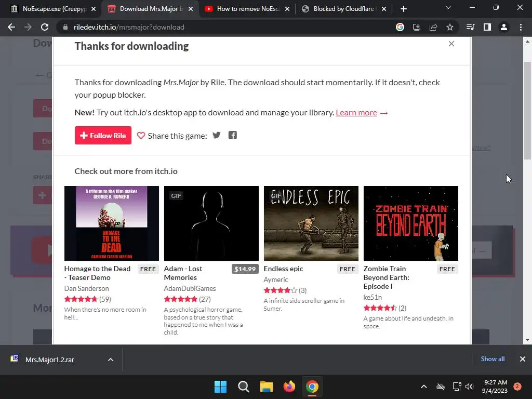The height and width of the screenshot is (399, 532).
Task: Open Firefox from taskbar
Action: [289, 387]
